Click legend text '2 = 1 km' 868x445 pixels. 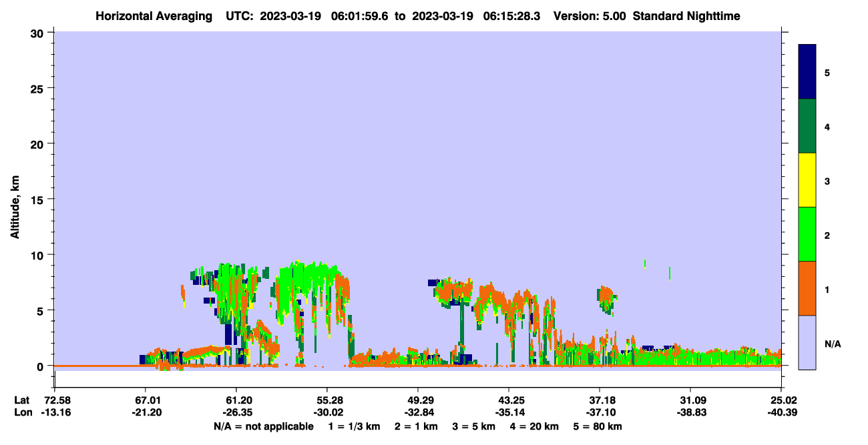[x=417, y=426]
